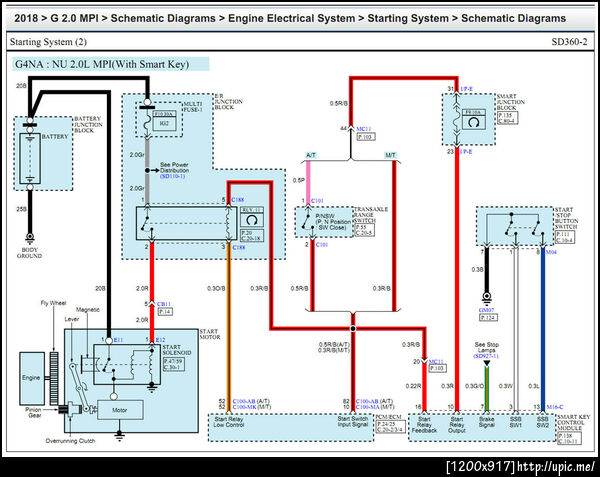This screenshot has width=600, height=477.
Task: Click 'SMART KEY CONTROL MODULE' label
Action: tap(573, 423)
